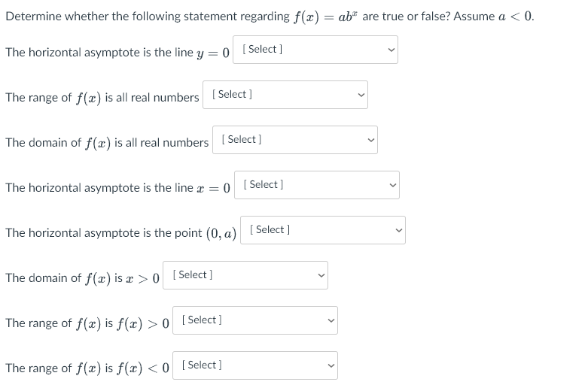
Task: Open dropdown for range is all real numbers
Action: click(x=285, y=95)
